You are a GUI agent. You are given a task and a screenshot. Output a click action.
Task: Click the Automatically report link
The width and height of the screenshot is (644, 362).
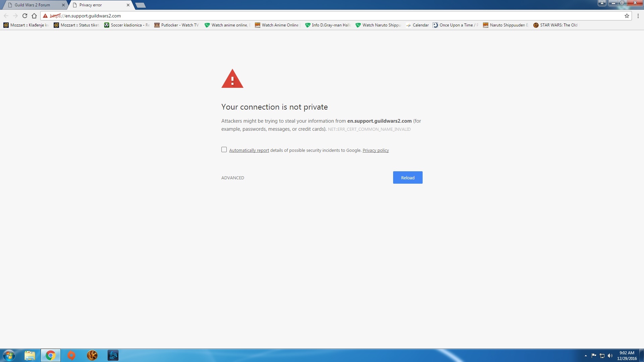pyautogui.click(x=249, y=150)
